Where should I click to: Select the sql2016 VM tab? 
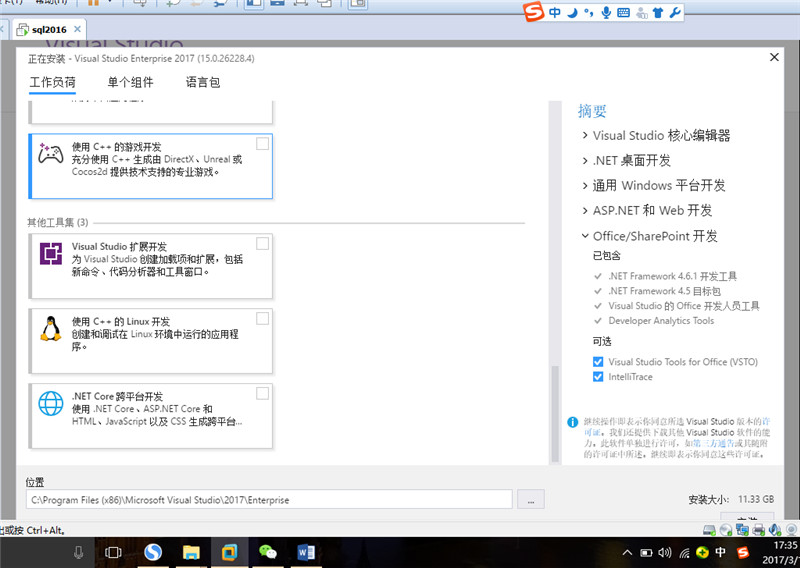[49, 30]
